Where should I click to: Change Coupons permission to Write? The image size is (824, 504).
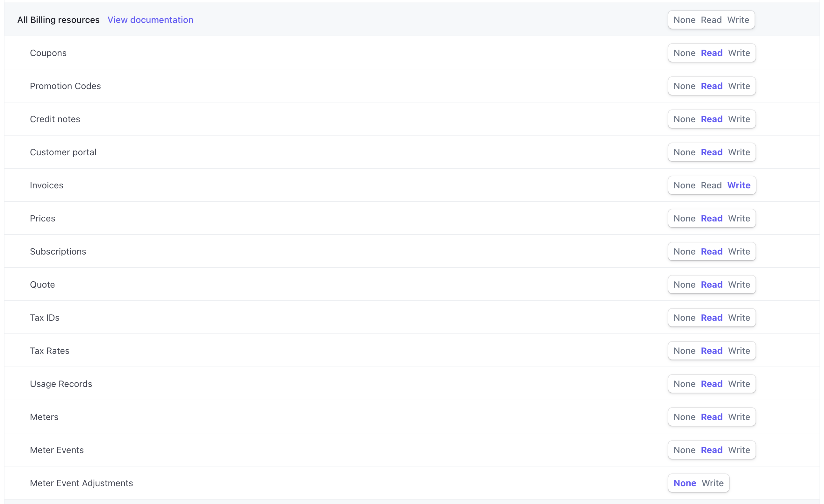click(739, 52)
